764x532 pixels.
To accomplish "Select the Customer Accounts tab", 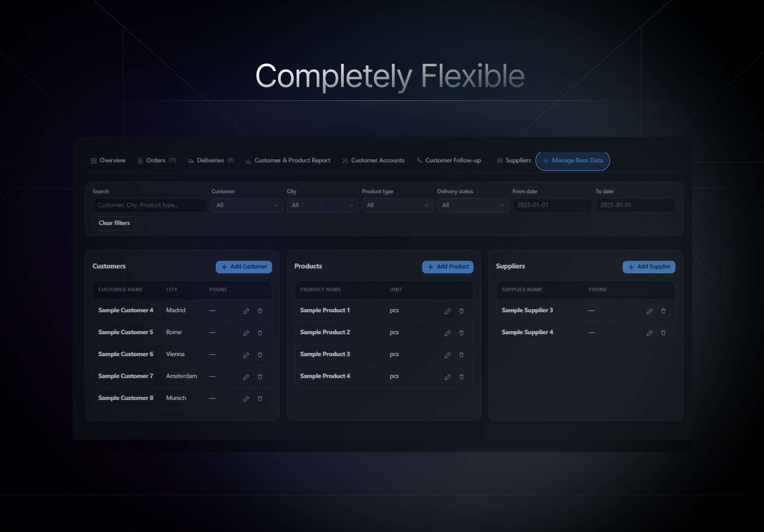I will point(374,160).
